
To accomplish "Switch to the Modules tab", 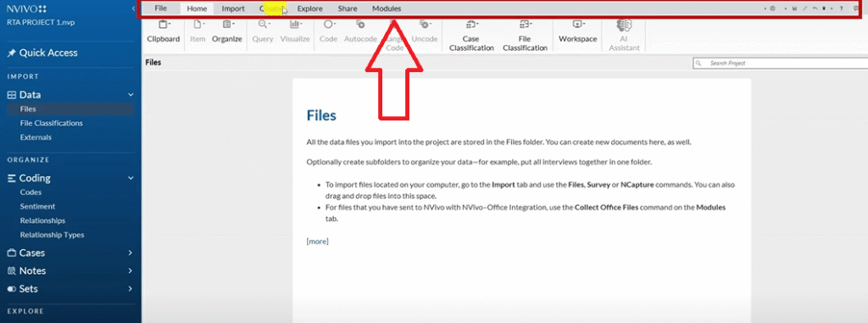I will click(387, 8).
